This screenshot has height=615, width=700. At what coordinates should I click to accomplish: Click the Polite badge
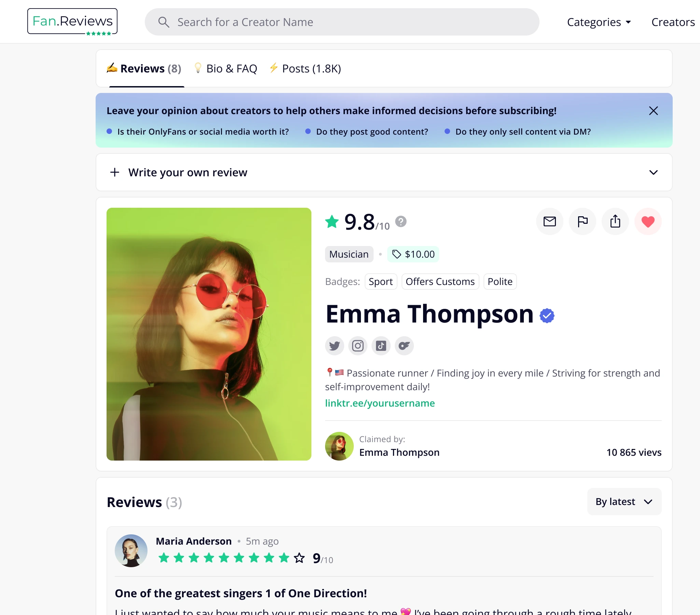[x=500, y=282]
